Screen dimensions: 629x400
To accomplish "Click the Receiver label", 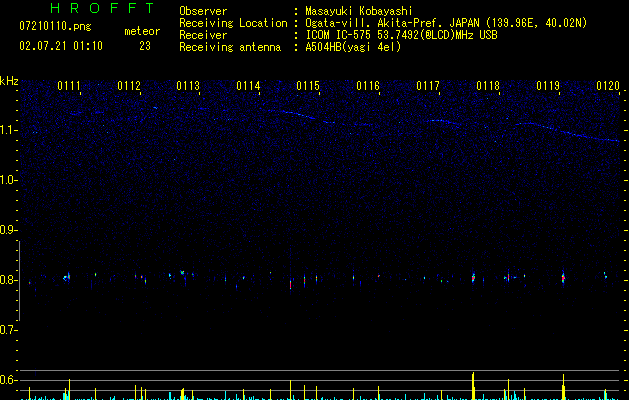I will (203, 35).
